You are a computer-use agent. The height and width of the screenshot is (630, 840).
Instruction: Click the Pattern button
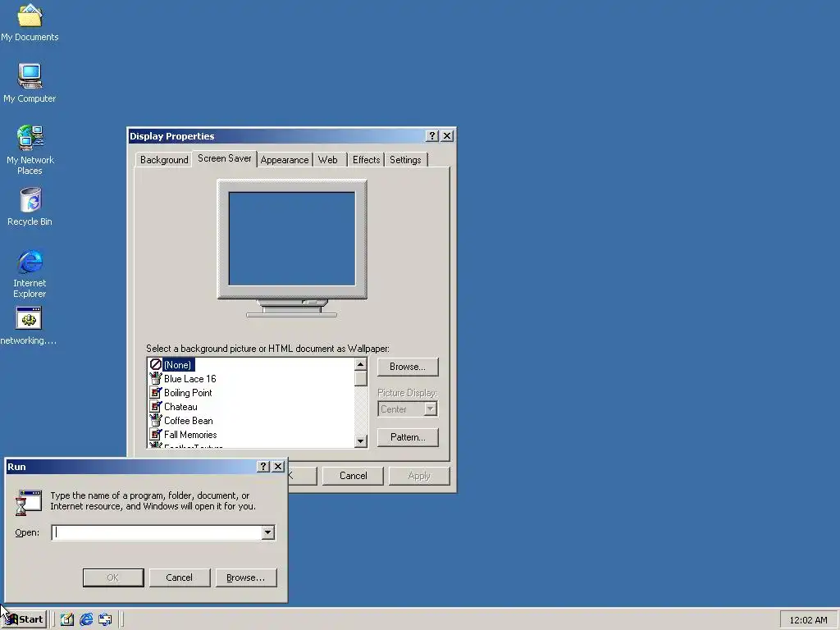[x=408, y=437]
